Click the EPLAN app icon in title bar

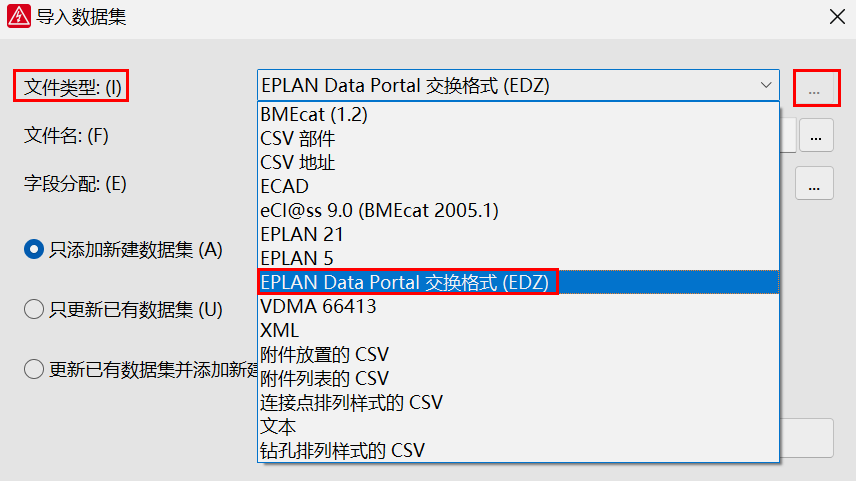point(18,16)
